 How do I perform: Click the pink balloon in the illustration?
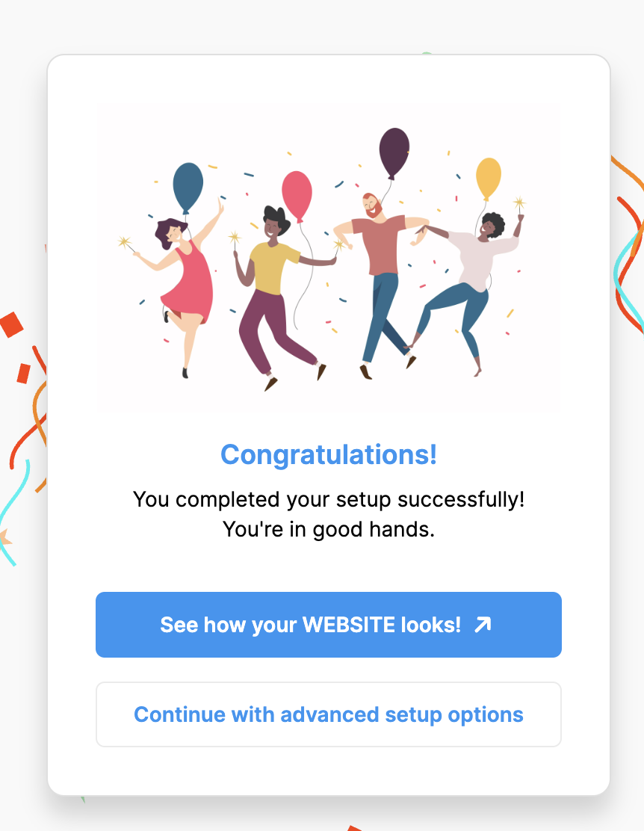coord(297,195)
